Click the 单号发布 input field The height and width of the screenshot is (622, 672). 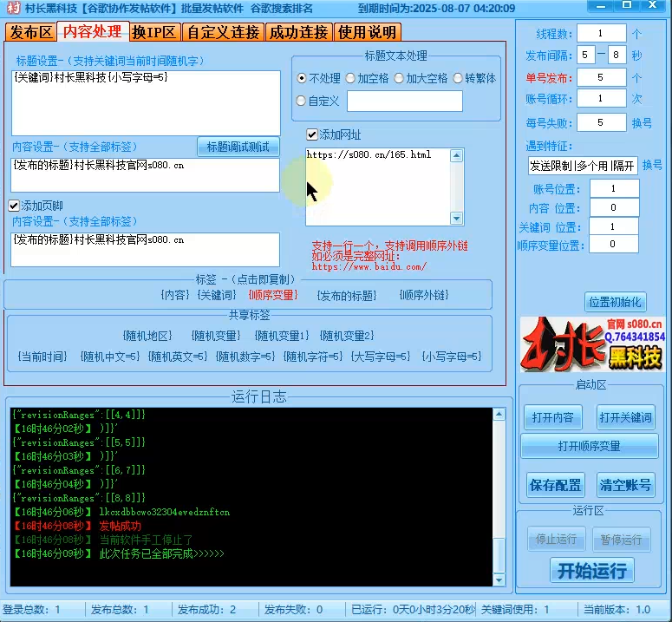click(x=601, y=77)
